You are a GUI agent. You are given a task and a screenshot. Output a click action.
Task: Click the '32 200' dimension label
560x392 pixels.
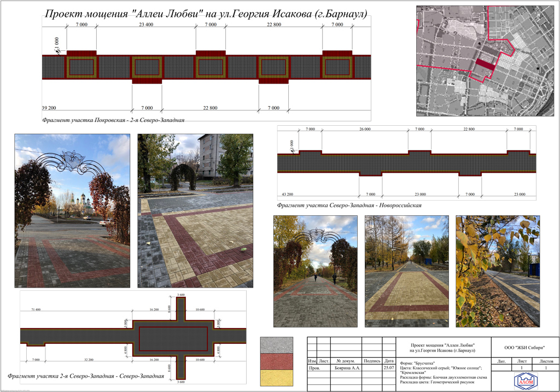click(x=89, y=360)
